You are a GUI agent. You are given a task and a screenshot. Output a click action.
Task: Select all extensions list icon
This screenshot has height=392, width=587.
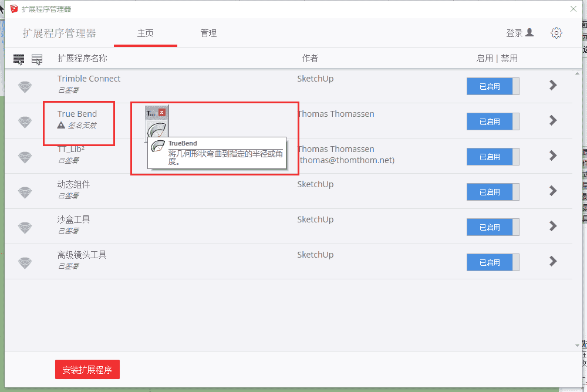pos(19,59)
